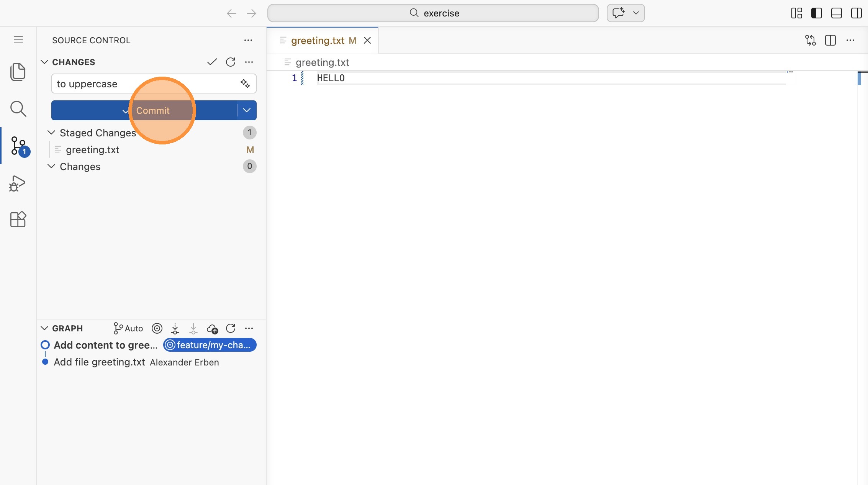Open the Search view icon
This screenshot has height=485, width=868.
18,109
